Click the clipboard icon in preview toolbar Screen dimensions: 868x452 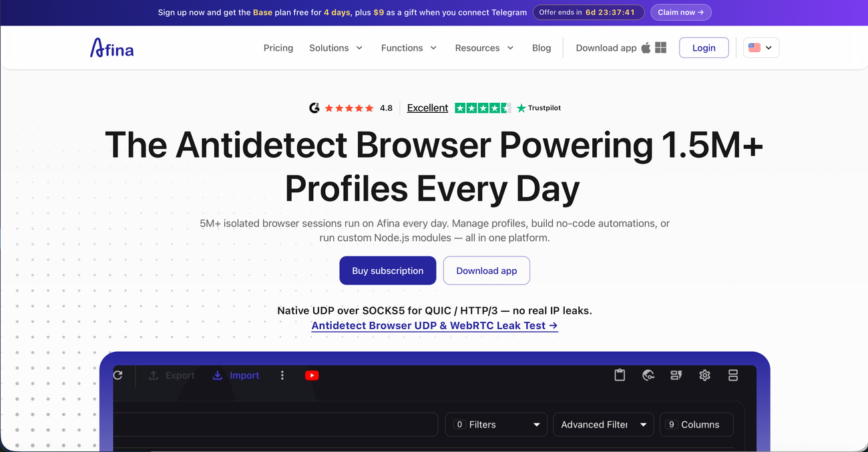click(620, 375)
